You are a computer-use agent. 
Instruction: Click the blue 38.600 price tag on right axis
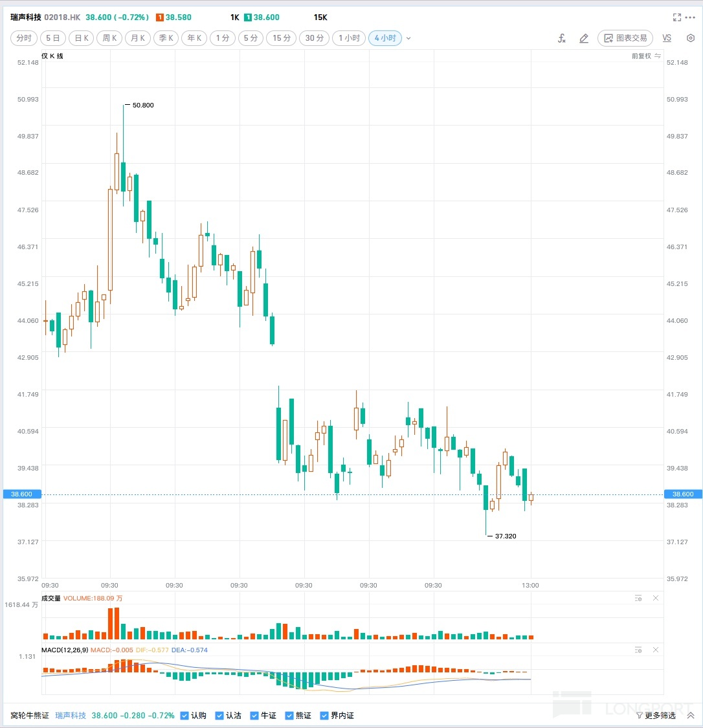(x=682, y=494)
